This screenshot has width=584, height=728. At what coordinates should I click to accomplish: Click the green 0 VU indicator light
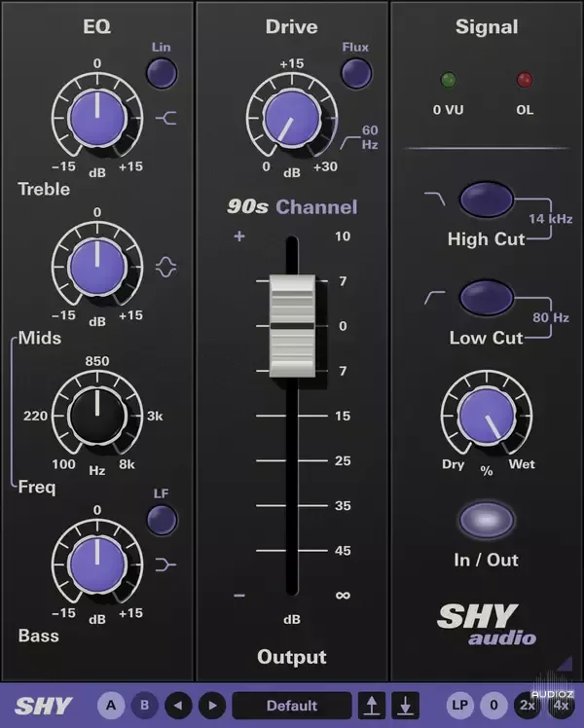[448, 80]
